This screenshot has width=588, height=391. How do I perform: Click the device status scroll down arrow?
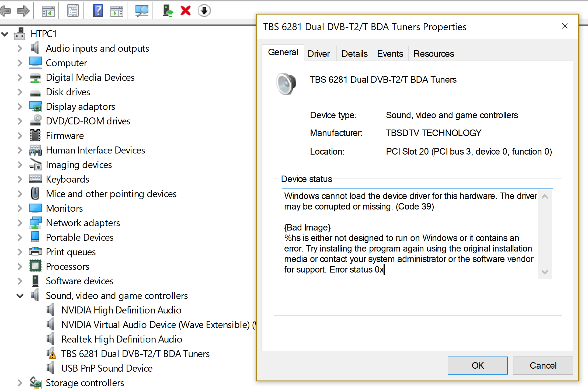(x=545, y=272)
